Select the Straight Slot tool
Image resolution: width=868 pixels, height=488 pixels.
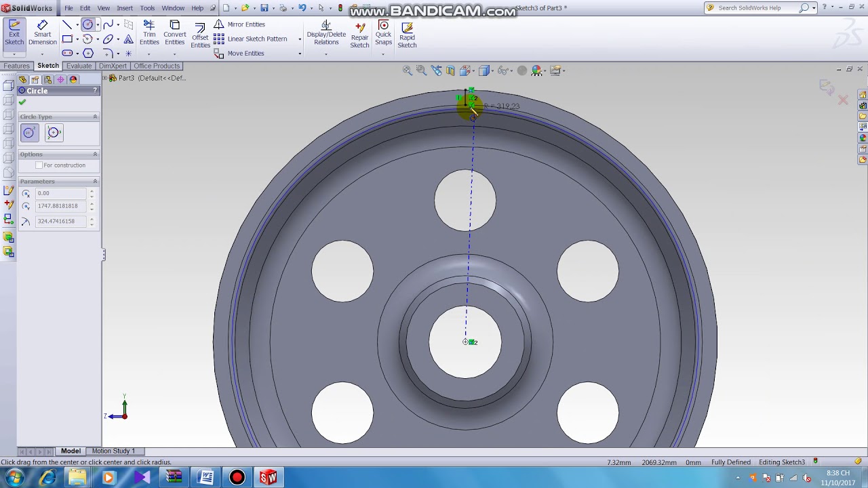pyautogui.click(x=67, y=53)
